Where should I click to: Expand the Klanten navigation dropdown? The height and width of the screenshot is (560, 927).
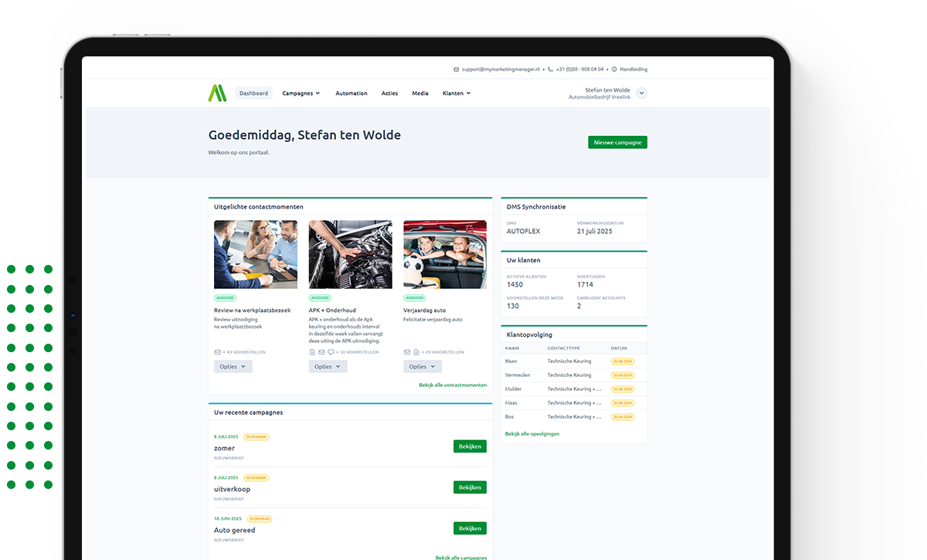click(x=457, y=93)
